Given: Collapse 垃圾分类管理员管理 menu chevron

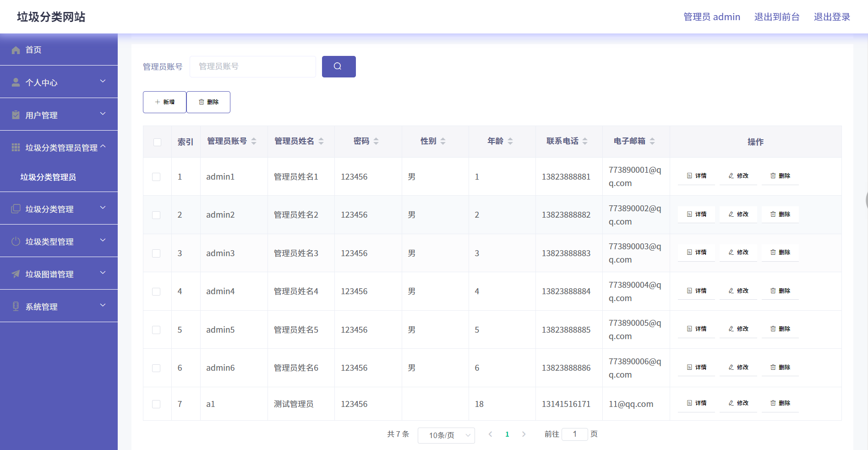Looking at the screenshot, I should click(x=103, y=146).
